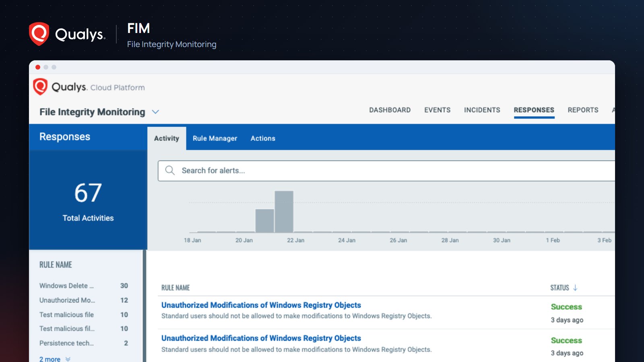Click the '22 Jan' axis label

click(295, 240)
